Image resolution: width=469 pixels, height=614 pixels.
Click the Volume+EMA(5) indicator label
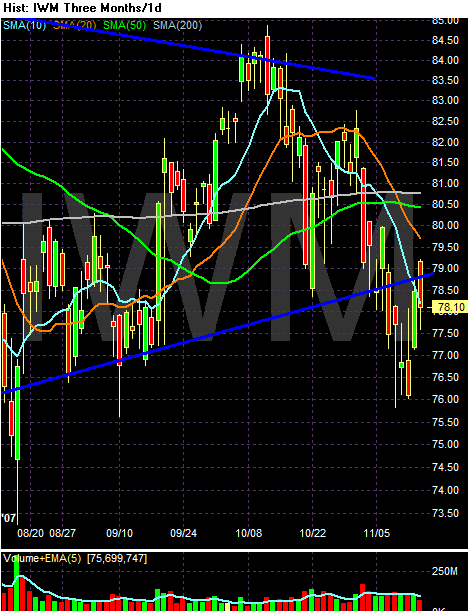[42, 559]
